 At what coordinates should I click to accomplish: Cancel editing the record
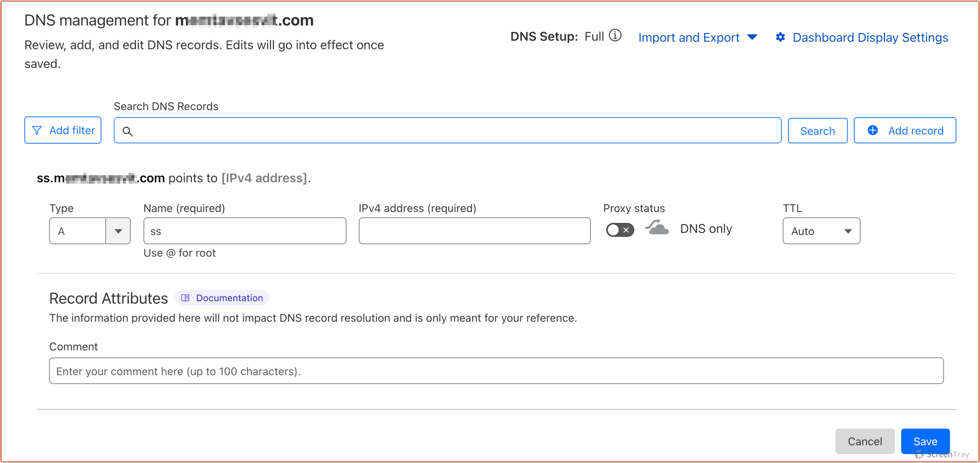tap(865, 441)
